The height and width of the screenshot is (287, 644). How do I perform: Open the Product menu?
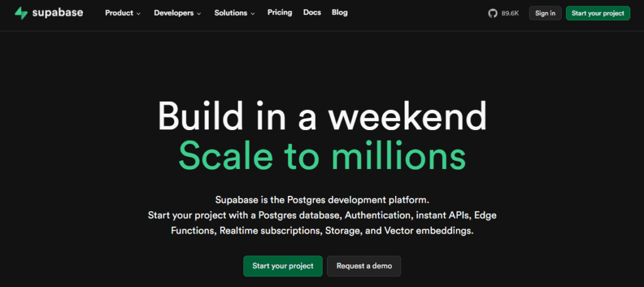[119, 13]
